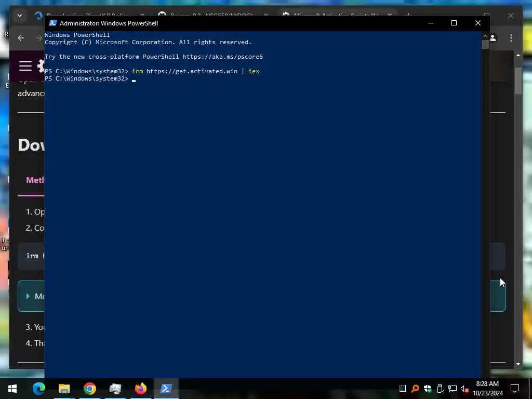Open the orange magnifier tray icon
Screen dimensions: 532x399
(x=415, y=389)
